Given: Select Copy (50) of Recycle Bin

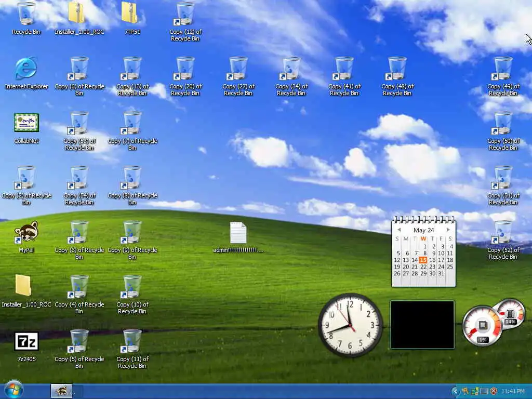Looking at the screenshot, I should pyautogui.click(x=503, y=131).
